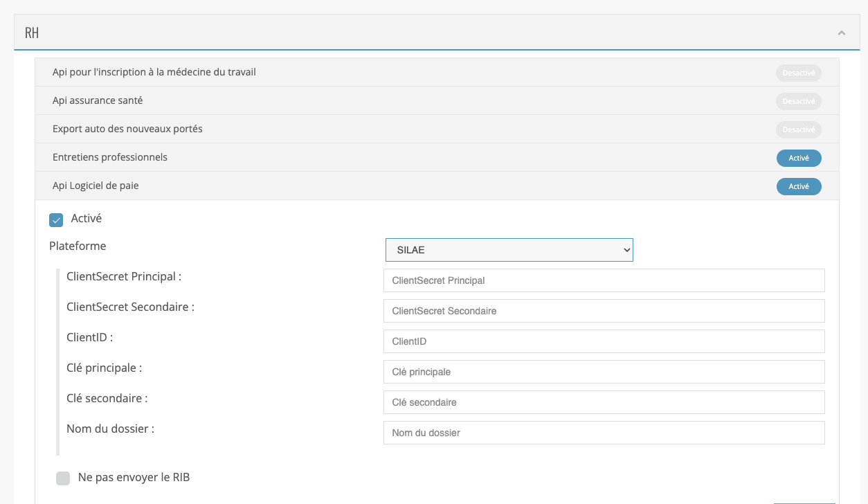Collapse the RH section chevron
Screen dimensions: 868x504
842,33
